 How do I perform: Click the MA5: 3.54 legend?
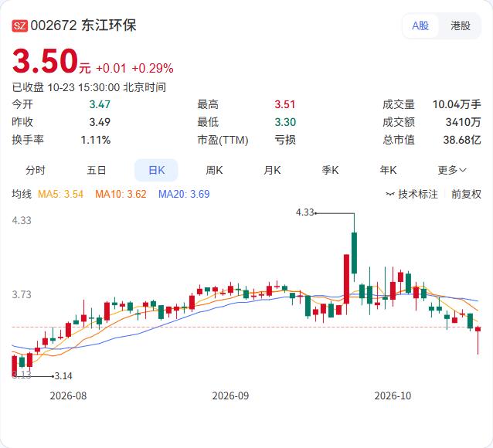click(60, 195)
